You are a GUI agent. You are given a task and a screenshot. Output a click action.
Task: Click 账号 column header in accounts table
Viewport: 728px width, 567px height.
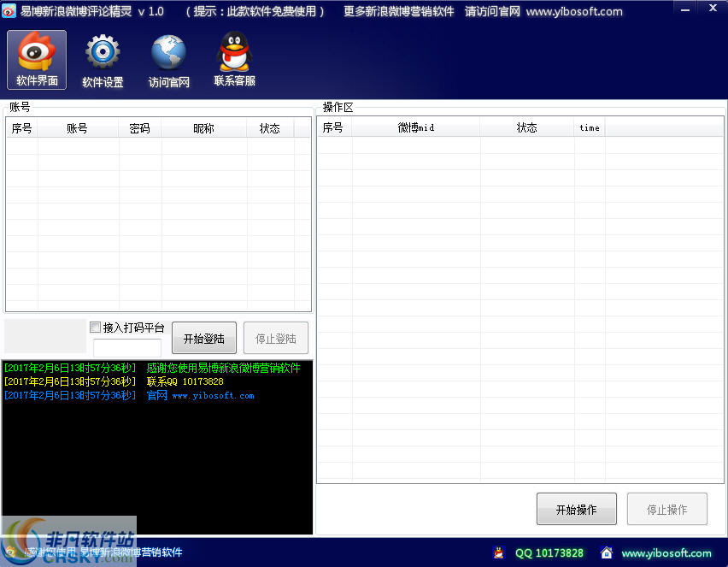click(78, 128)
